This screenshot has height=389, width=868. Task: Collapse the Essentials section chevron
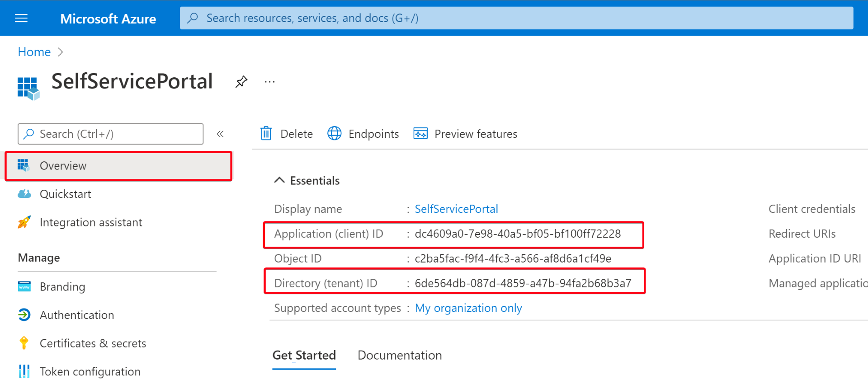tap(279, 180)
